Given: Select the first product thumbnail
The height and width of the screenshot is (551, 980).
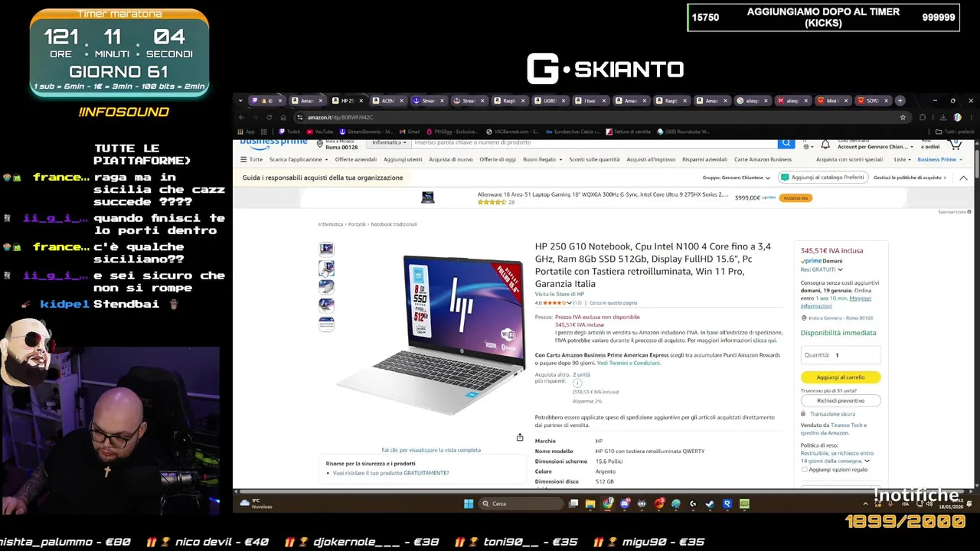Looking at the screenshot, I should [326, 249].
